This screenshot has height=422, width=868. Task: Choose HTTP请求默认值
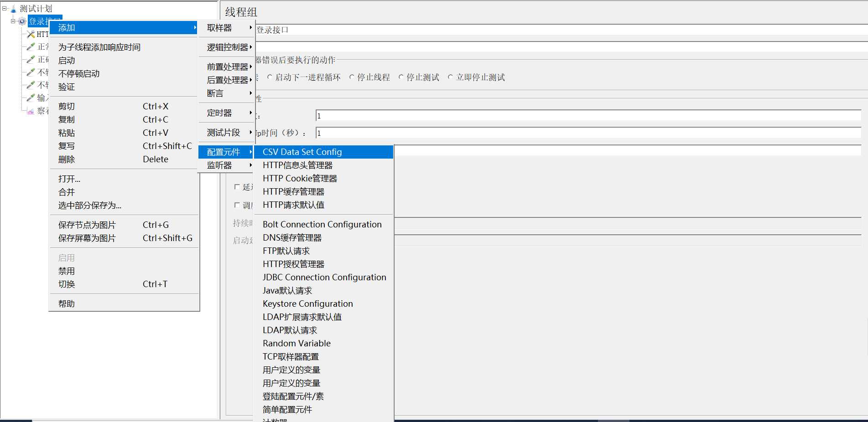coord(323,205)
